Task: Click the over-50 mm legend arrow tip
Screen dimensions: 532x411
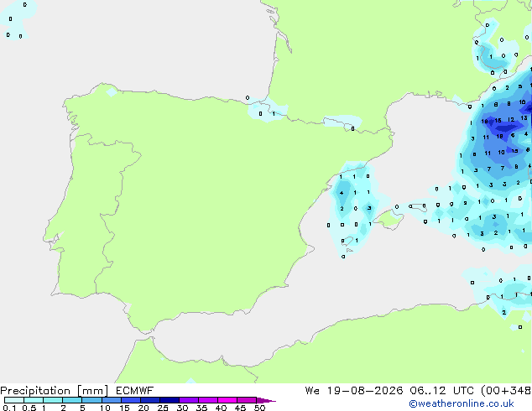Action: tap(266, 400)
